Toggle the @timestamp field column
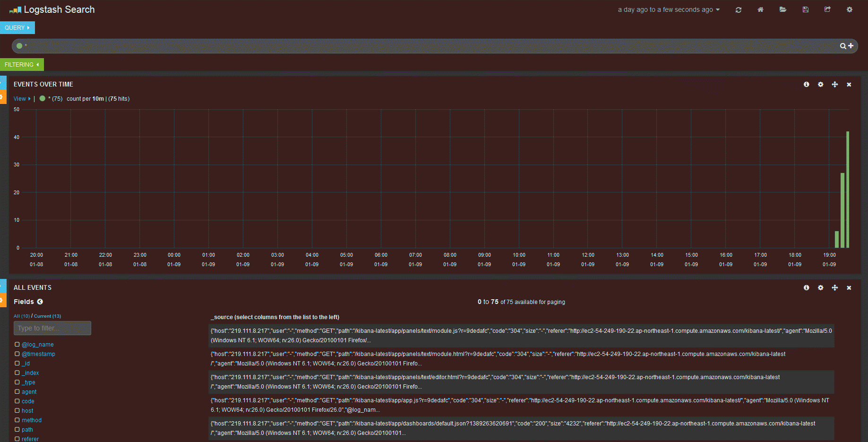This screenshot has height=442, width=868. pos(17,354)
